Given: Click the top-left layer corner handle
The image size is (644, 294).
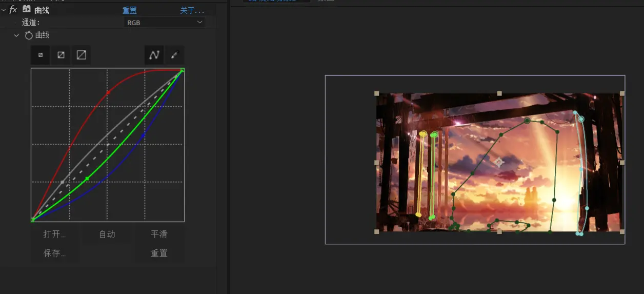Looking at the screenshot, I should click(376, 93).
